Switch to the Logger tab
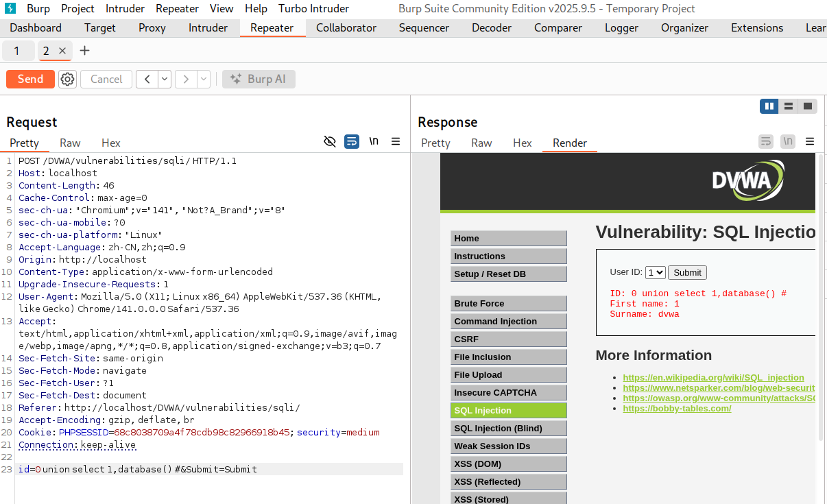This screenshot has width=827, height=504. [x=621, y=28]
